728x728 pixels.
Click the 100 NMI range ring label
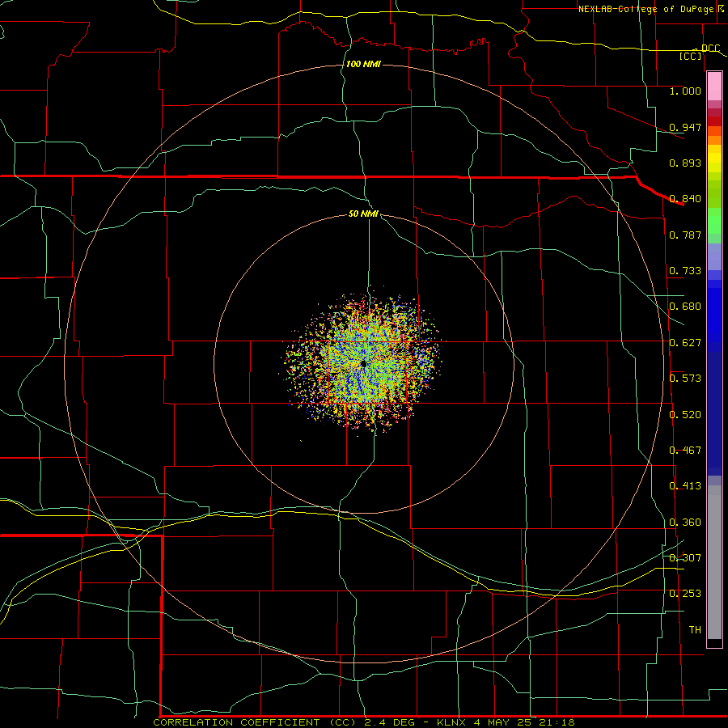[x=363, y=64]
